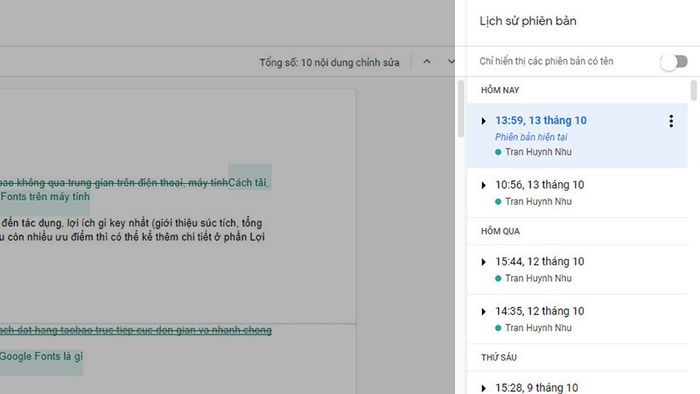This screenshot has width=700, height=394.
Task: Toggle showing only named versions
Action: [674, 62]
